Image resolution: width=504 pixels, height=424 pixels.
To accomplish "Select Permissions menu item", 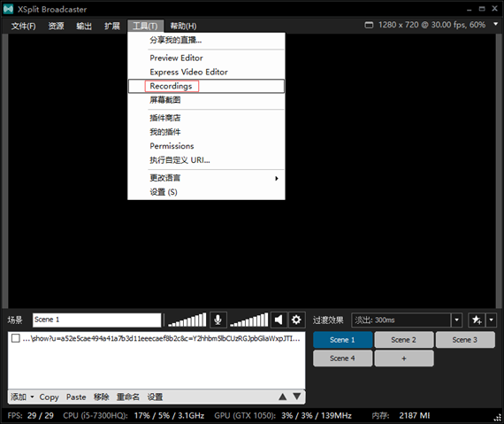I will 206,146.
